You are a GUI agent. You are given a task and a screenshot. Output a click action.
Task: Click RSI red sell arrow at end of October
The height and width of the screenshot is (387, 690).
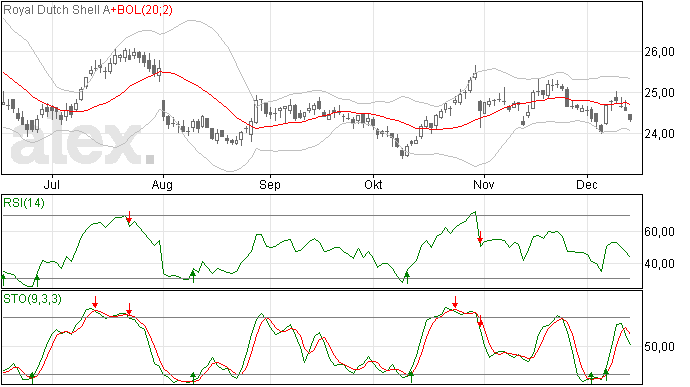pos(481,237)
